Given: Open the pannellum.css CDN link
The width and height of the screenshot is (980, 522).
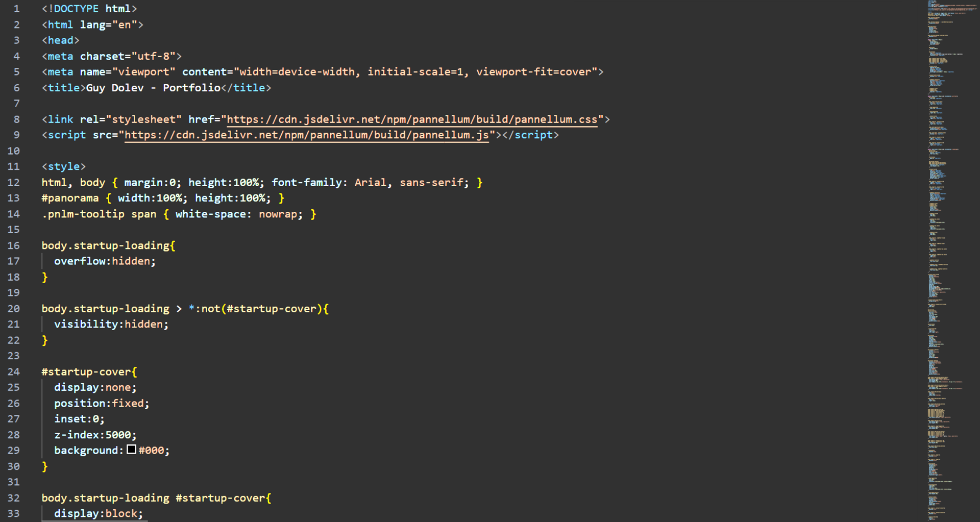Looking at the screenshot, I should point(411,119).
